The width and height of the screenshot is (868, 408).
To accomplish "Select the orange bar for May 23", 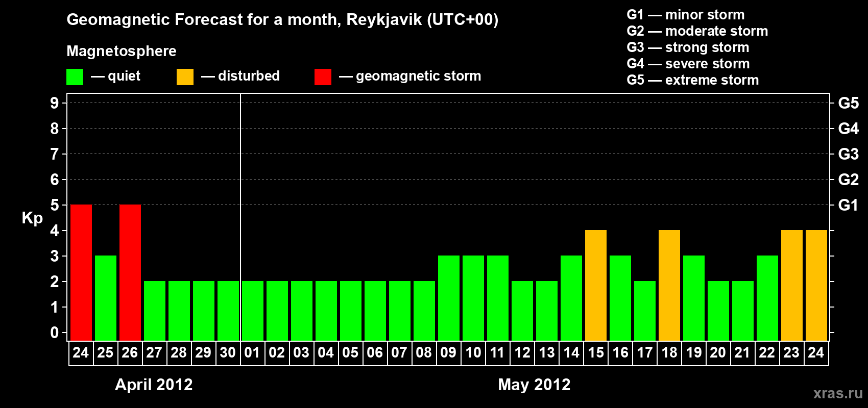I will (792, 285).
